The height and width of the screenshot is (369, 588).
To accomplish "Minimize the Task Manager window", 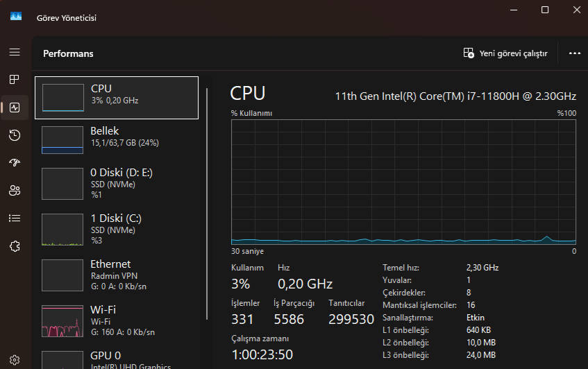I will [x=514, y=10].
